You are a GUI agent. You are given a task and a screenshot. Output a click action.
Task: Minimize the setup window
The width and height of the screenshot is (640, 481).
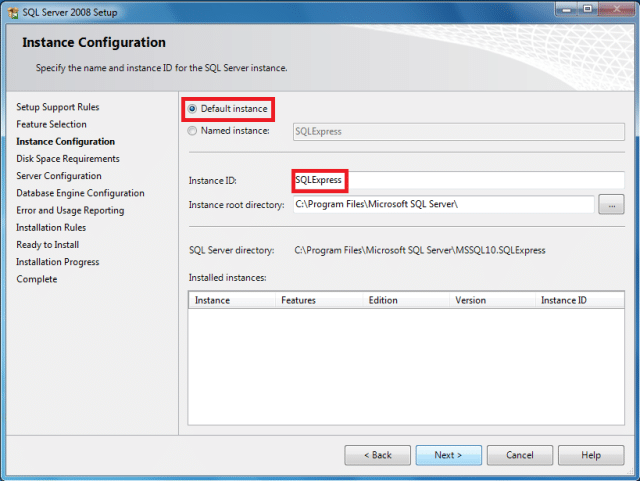point(567,9)
